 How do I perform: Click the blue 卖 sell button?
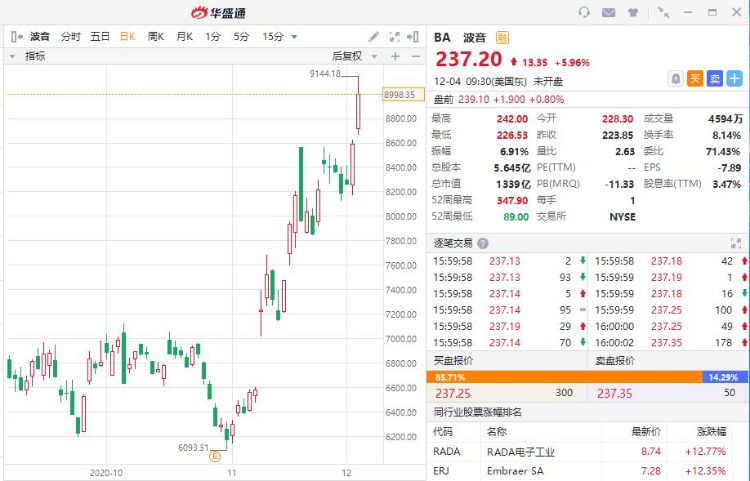[715, 78]
